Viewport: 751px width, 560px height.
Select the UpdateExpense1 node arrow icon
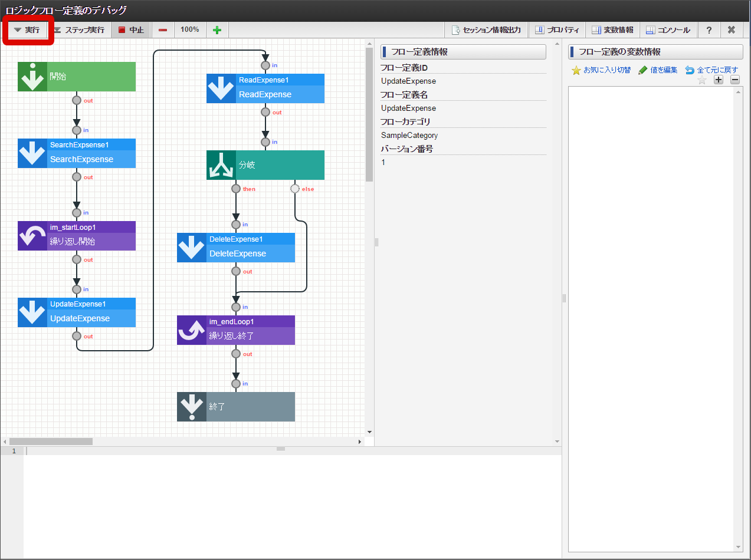(32, 312)
